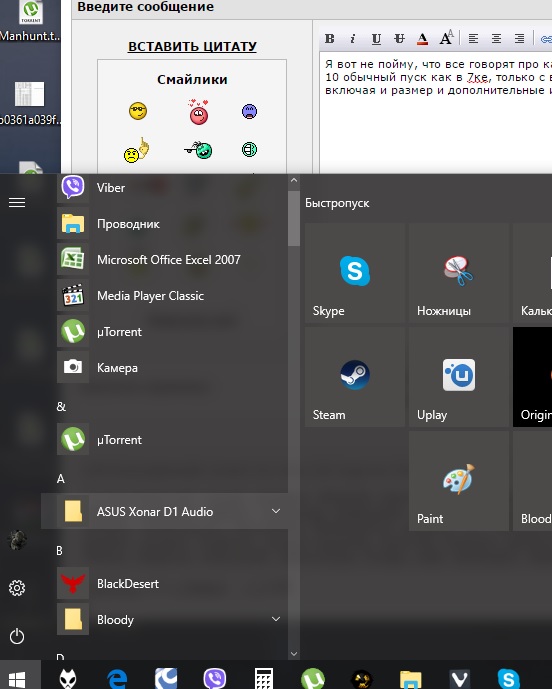Open File Explorer from the taskbar

click(x=410, y=679)
